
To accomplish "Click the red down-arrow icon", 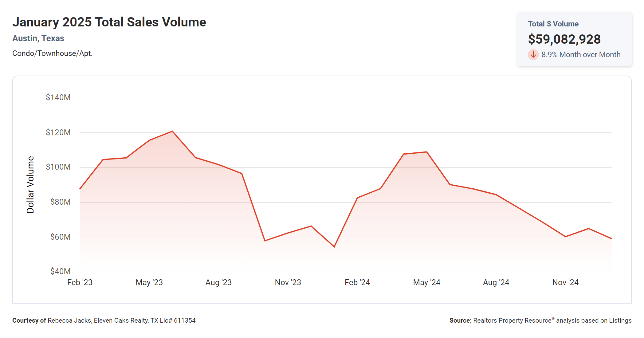I will [x=533, y=55].
